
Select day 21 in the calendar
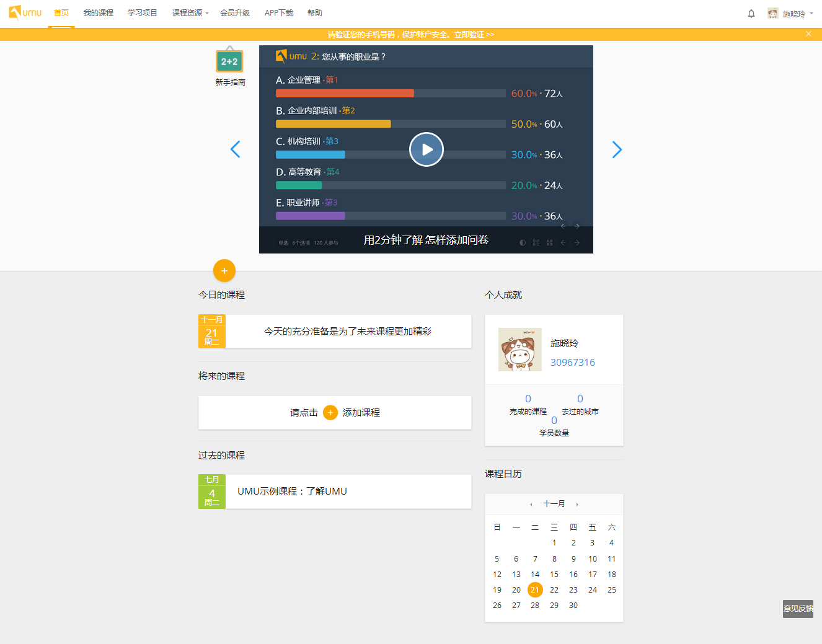pyautogui.click(x=535, y=590)
